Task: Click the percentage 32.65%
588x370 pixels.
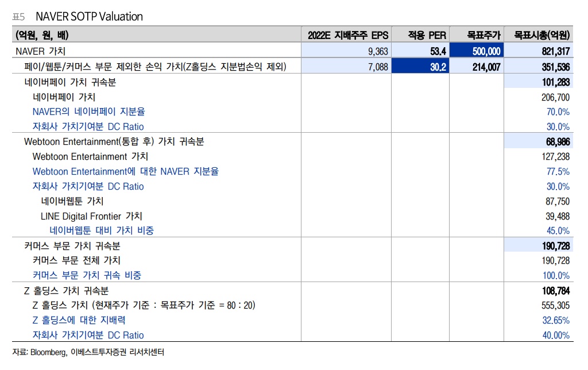Action: point(556,320)
